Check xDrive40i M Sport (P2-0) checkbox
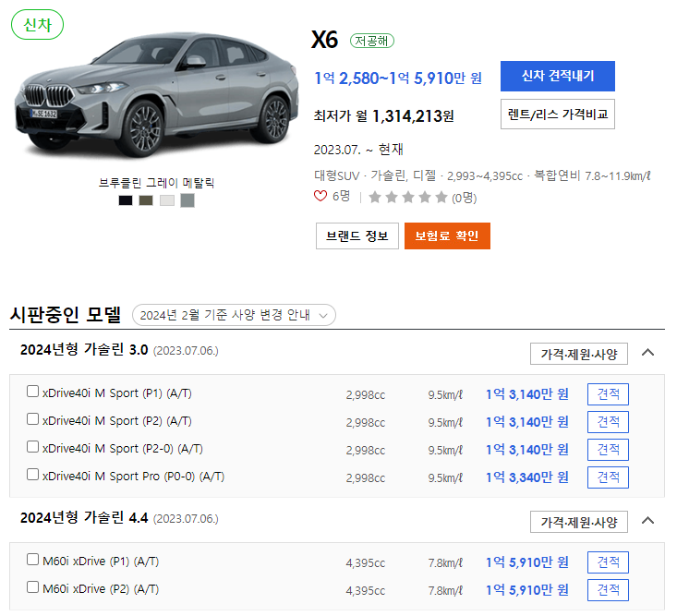Viewport: 677px width, 616px height. pyautogui.click(x=33, y=446)
